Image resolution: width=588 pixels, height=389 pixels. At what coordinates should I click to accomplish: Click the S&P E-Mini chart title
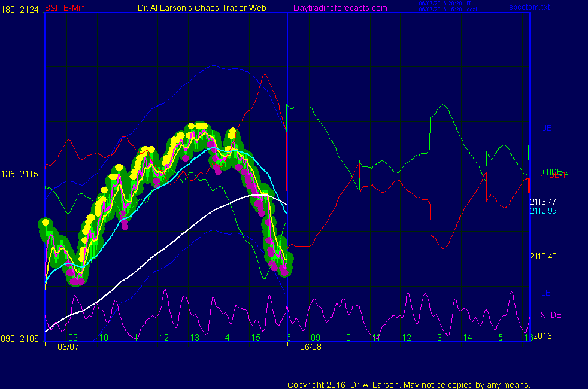pos(66,8)
